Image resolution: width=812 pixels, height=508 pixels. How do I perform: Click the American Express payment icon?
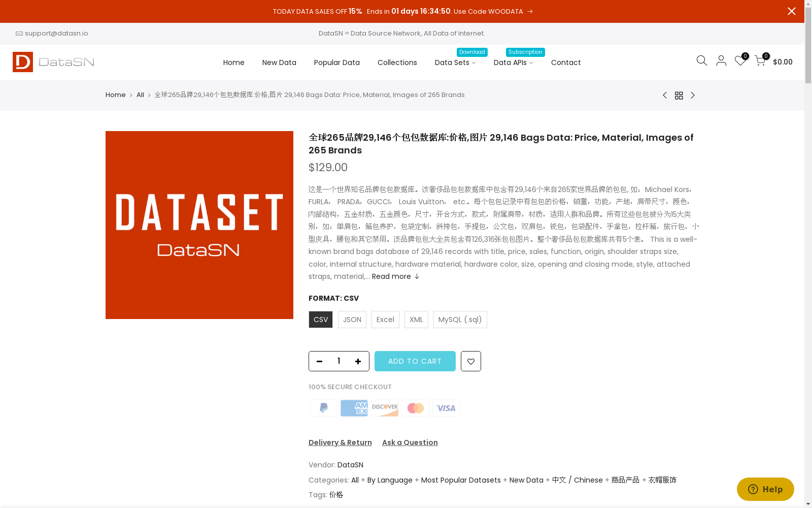(354, 408)
